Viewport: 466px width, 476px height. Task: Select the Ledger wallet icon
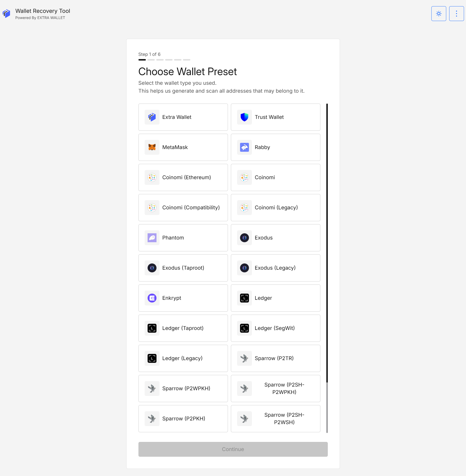pyautogui.click(x=244, y=298)
